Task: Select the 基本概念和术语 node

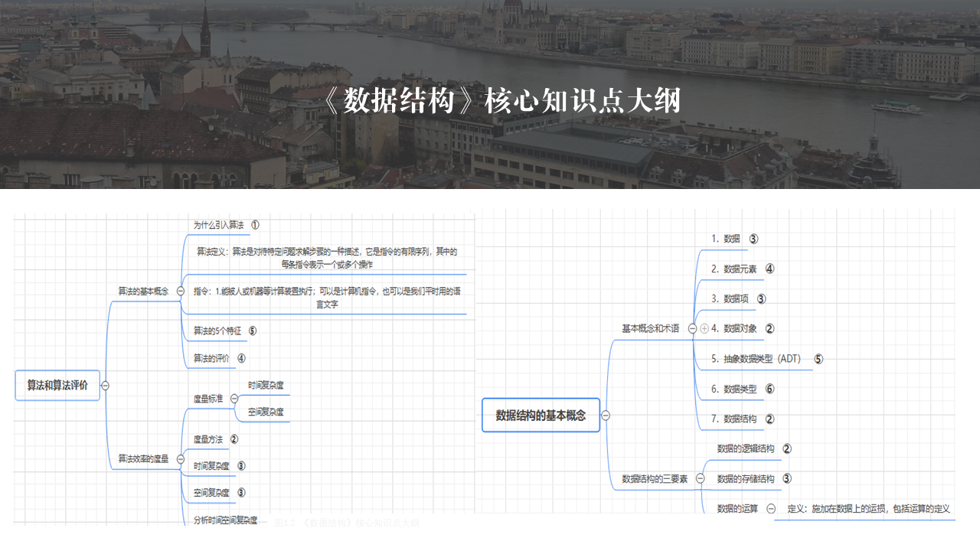Action: [650, 328]
